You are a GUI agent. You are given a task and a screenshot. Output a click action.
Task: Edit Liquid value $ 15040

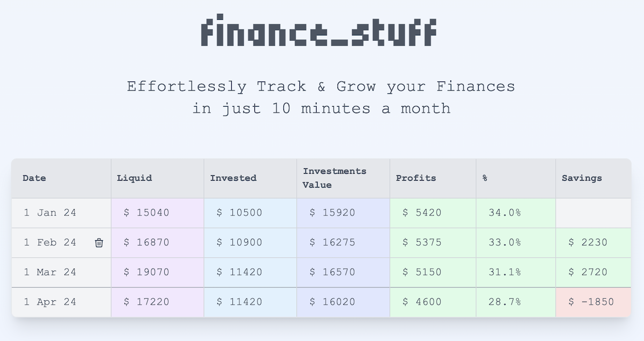point(158,213)
